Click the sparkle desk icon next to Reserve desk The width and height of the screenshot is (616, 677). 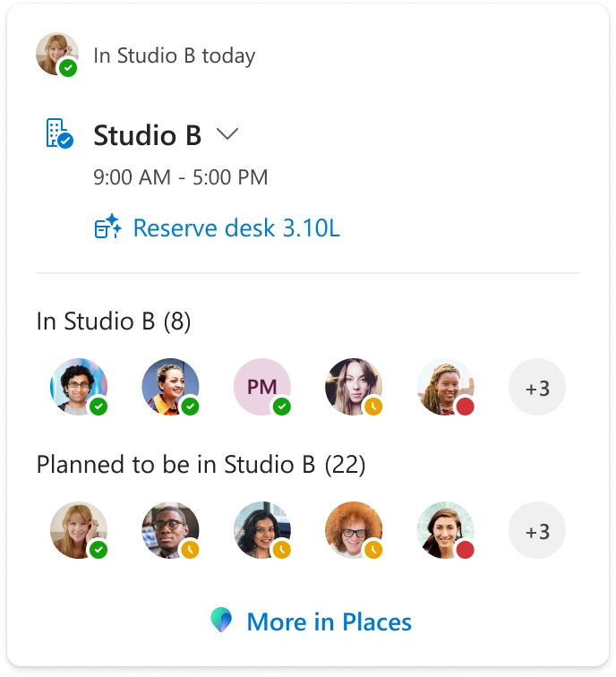108,227
